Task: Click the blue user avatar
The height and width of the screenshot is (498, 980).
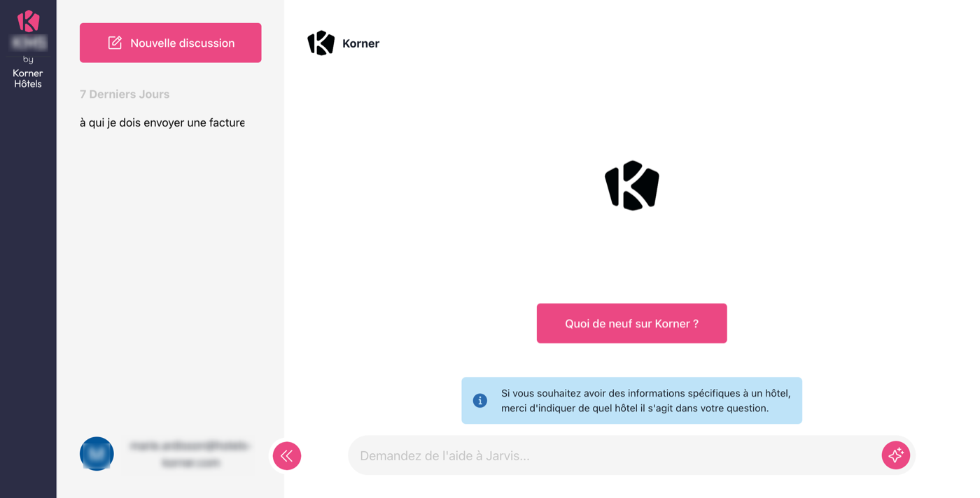Action: coord(97,454)
